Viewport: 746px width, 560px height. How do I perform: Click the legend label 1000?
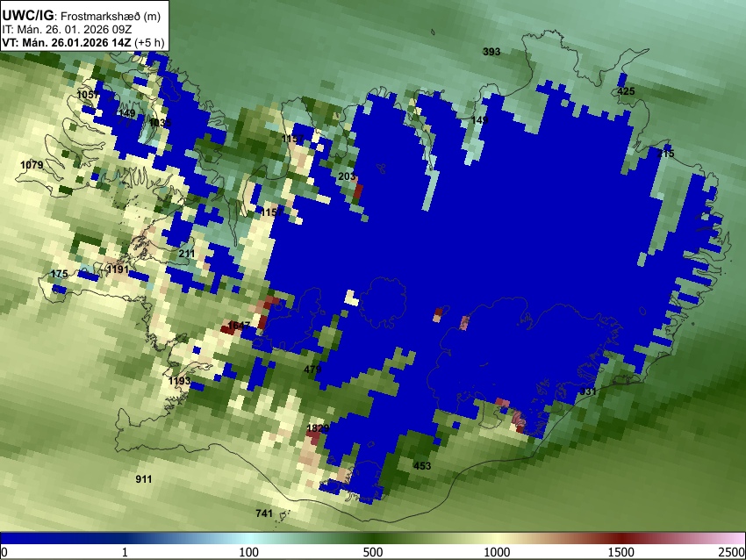(x=497, y=552)
